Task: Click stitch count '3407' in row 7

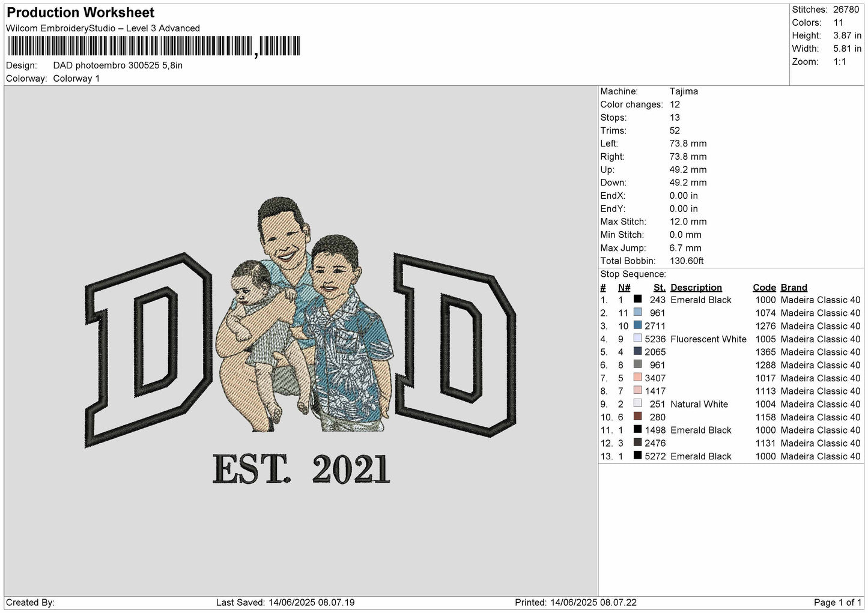Action: (655, 378)
